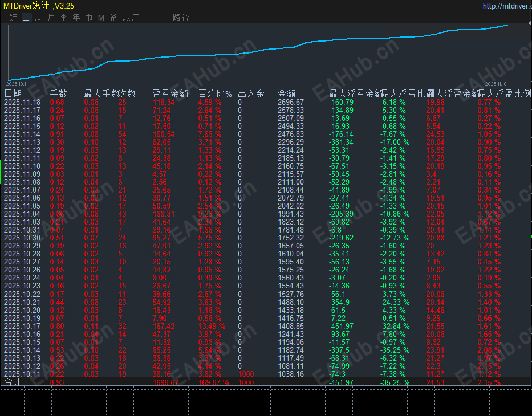Select the 综 overview statistics view

(x=13, y=18)
